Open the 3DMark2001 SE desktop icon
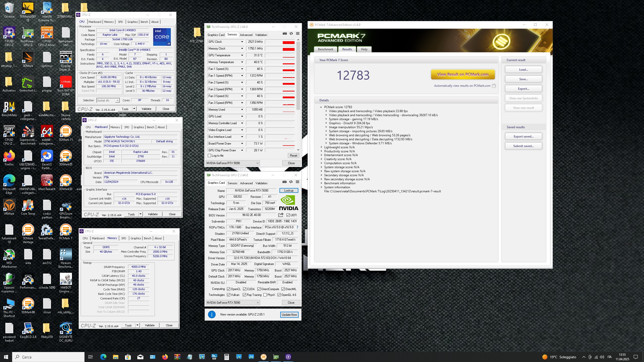This screenshot has height=362, width=644. (28, 12)
